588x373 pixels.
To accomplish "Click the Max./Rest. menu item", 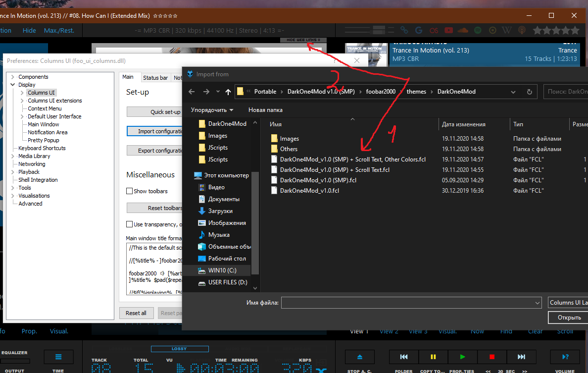I will click(59, 30).
